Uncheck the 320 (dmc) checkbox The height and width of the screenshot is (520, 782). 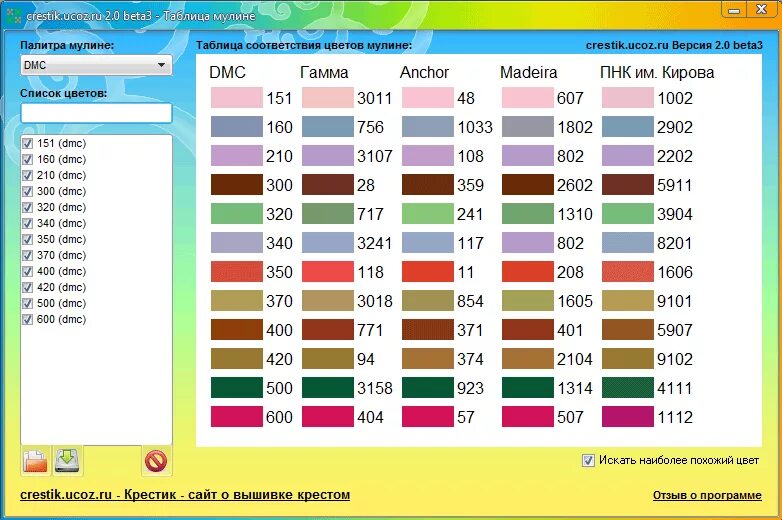[27, 207]
